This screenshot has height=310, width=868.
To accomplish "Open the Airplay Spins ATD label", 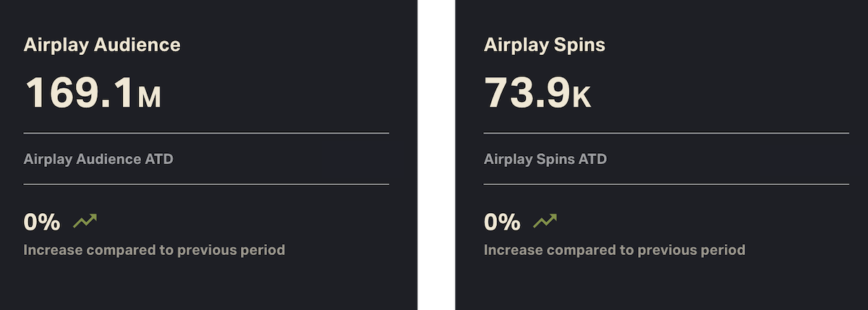I will pos(545,159).
